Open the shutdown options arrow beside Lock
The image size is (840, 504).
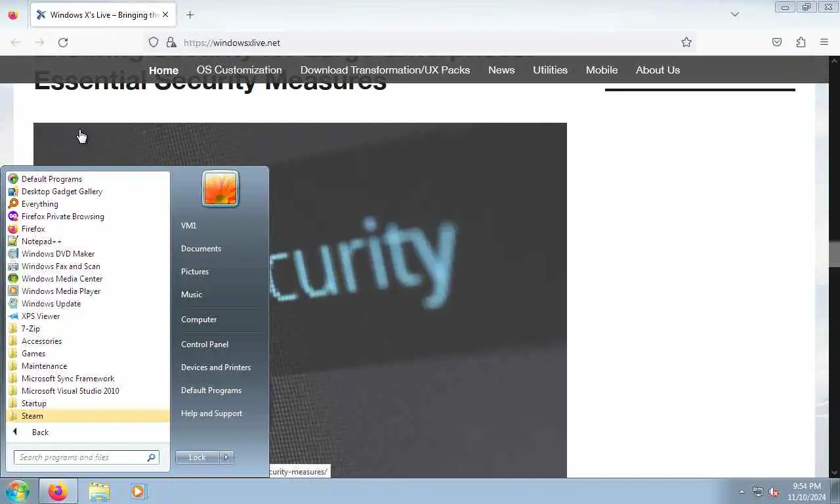226,457
